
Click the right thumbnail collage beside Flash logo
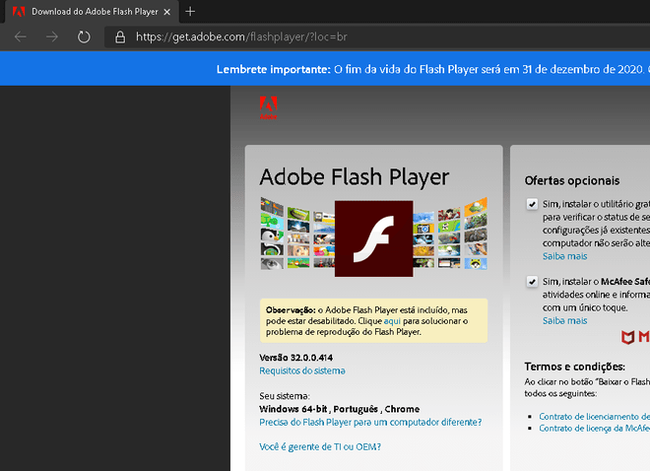tap(450, 233)
